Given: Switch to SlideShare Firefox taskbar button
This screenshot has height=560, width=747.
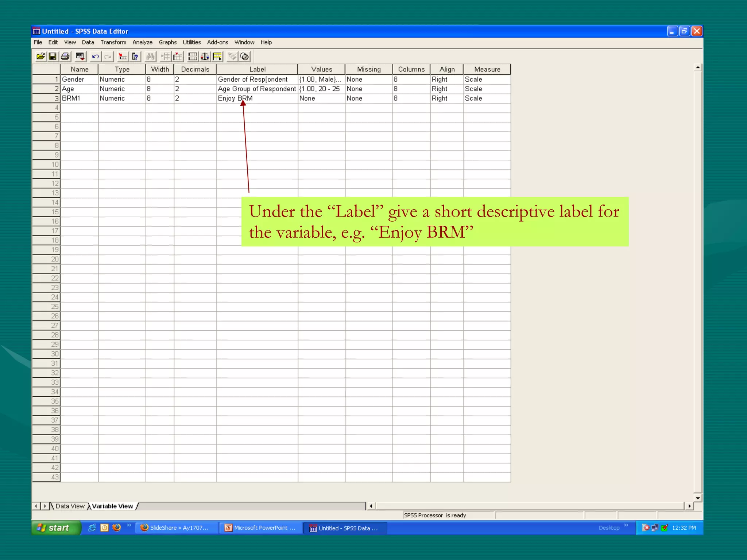Looking at the screenshot, I should [x=177, y=528].
